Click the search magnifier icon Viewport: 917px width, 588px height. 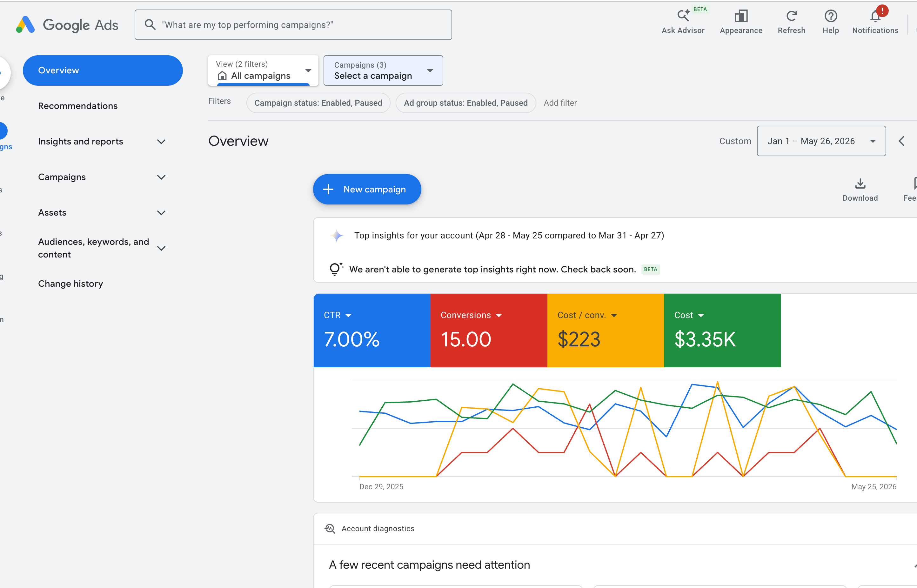[150, 24]
